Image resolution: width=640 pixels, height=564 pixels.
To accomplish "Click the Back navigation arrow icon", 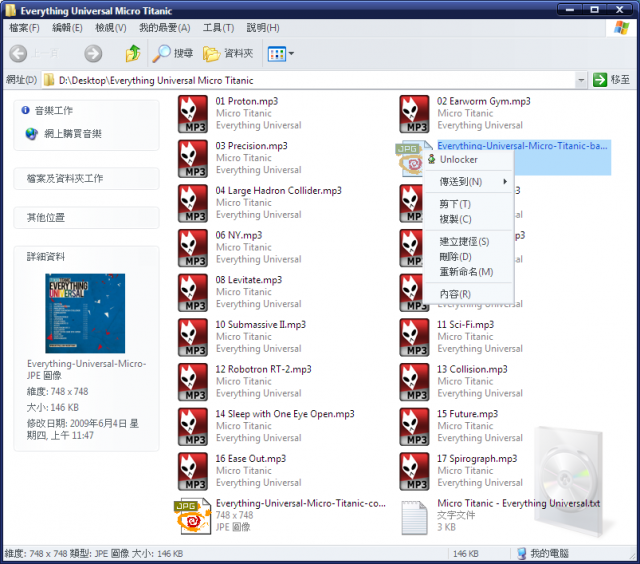I will [18, 53].
